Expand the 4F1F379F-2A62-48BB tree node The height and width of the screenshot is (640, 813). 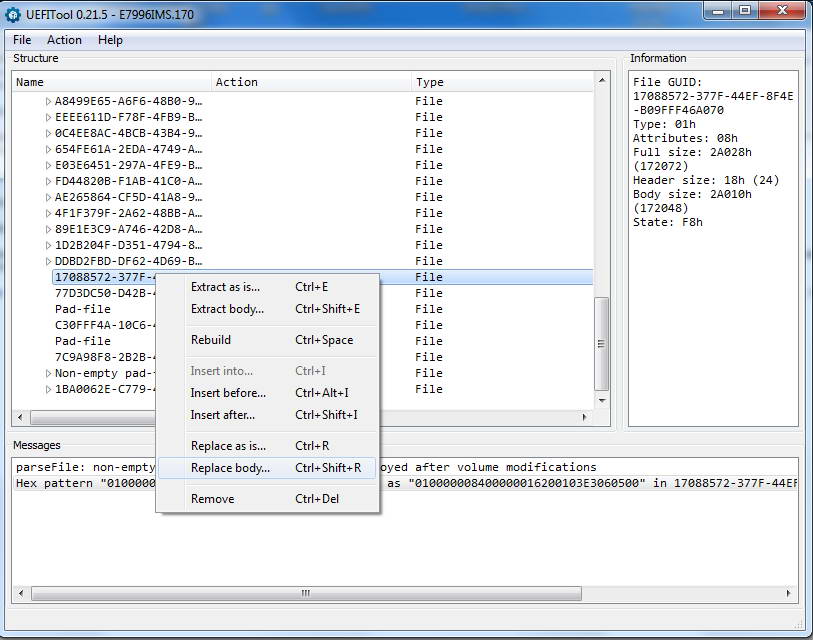coord(48,213)
